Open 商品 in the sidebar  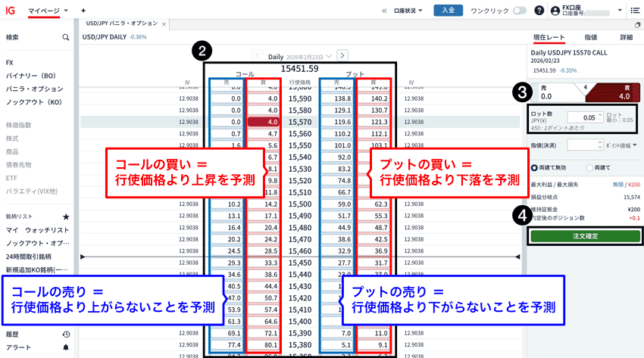[12, 151]
